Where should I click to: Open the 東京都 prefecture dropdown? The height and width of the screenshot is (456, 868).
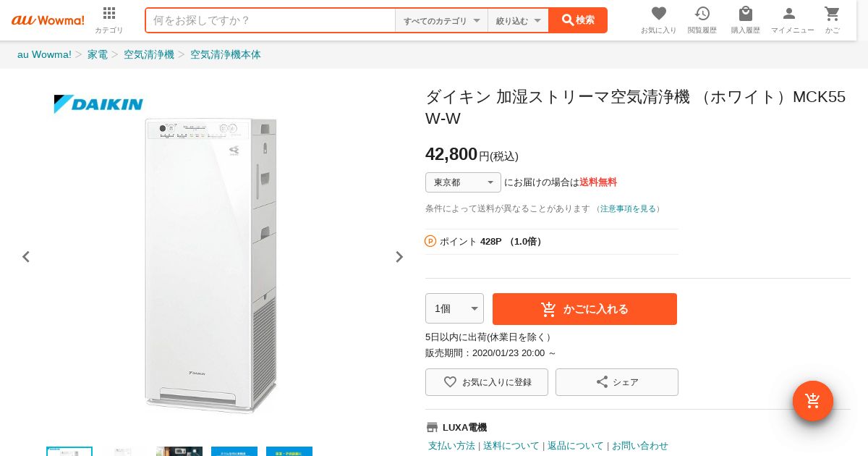point(463,182)
